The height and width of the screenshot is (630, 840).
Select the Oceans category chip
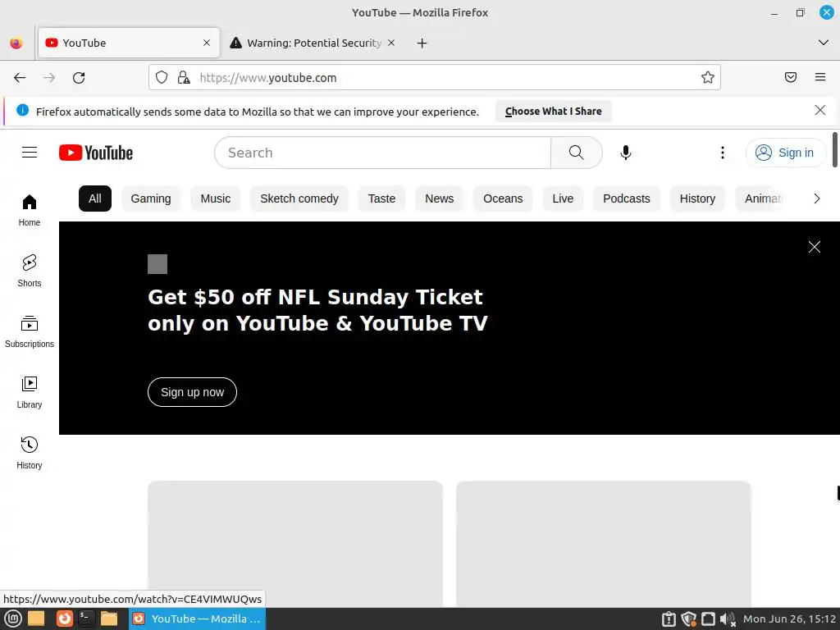[x=503, y=199]
